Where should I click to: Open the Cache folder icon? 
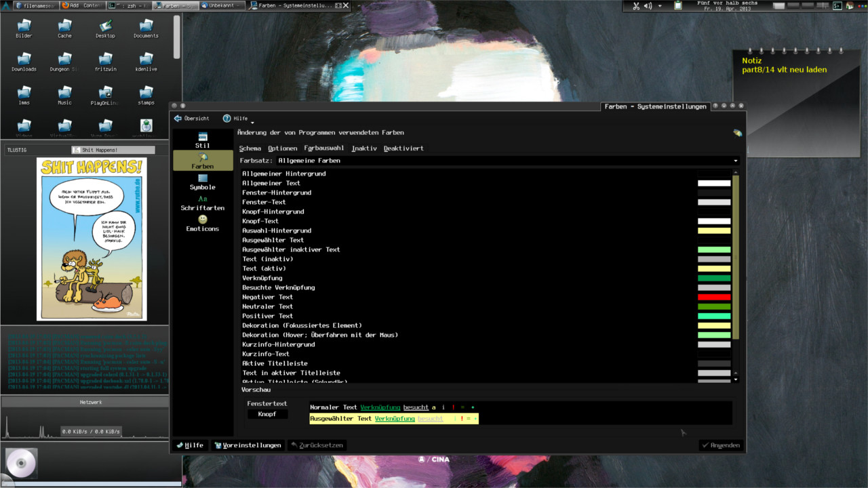point(64,28)
